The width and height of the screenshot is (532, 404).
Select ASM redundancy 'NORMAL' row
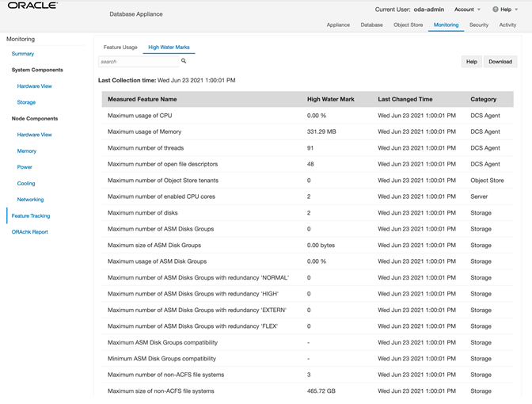click(x=308, y=278)
